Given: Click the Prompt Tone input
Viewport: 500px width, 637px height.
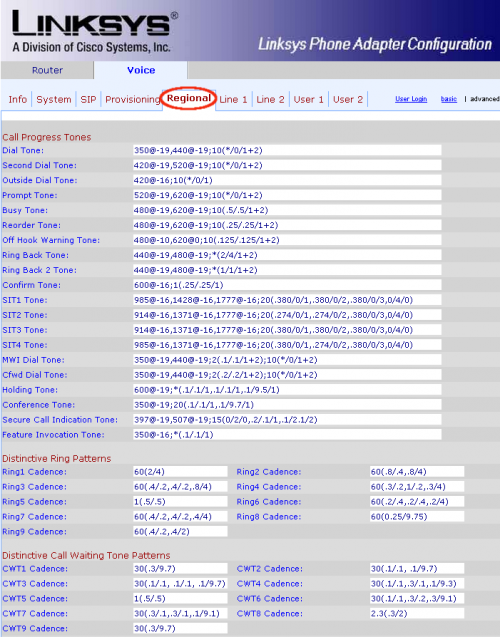Looking at the screenshot, I should coord(287,195).
